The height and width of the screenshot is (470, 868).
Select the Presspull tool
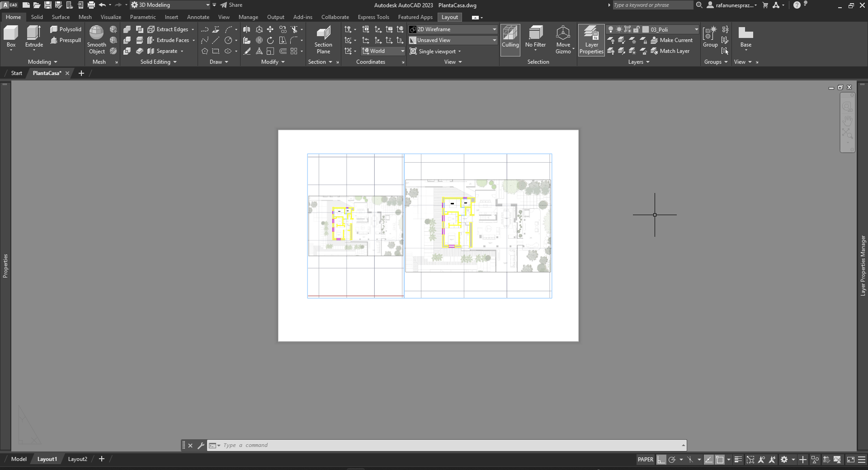(x=66, y=40)
